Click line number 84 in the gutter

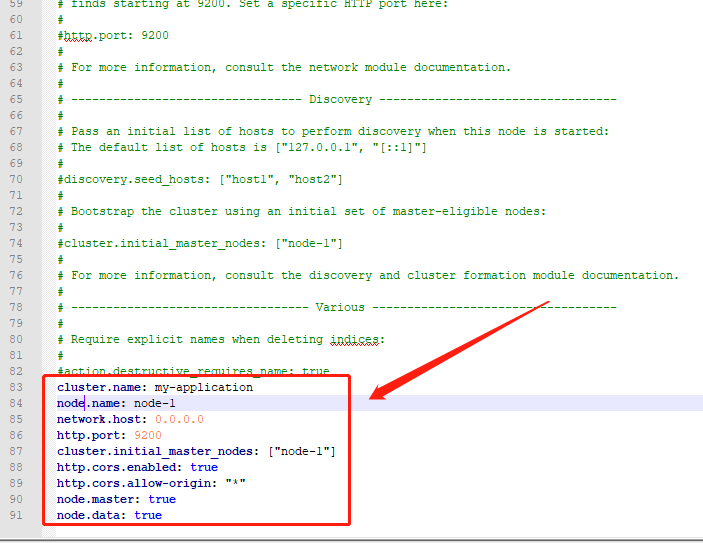16,404
